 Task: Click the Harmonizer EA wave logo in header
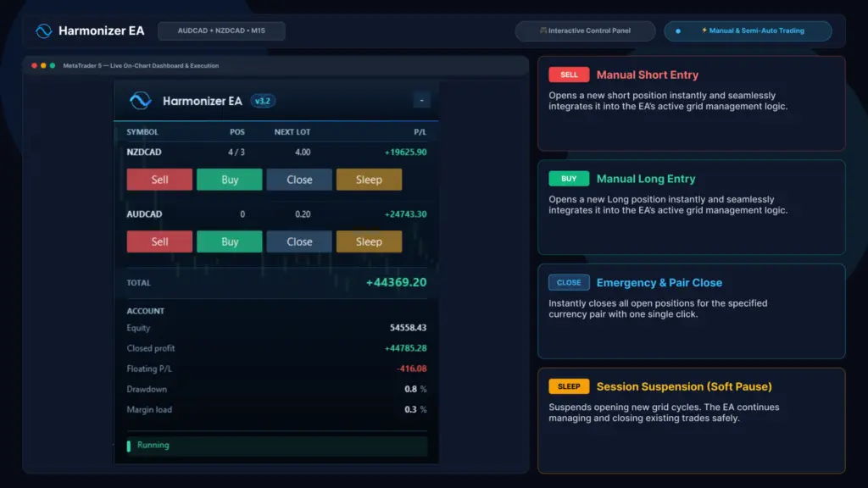coord(44,31)
